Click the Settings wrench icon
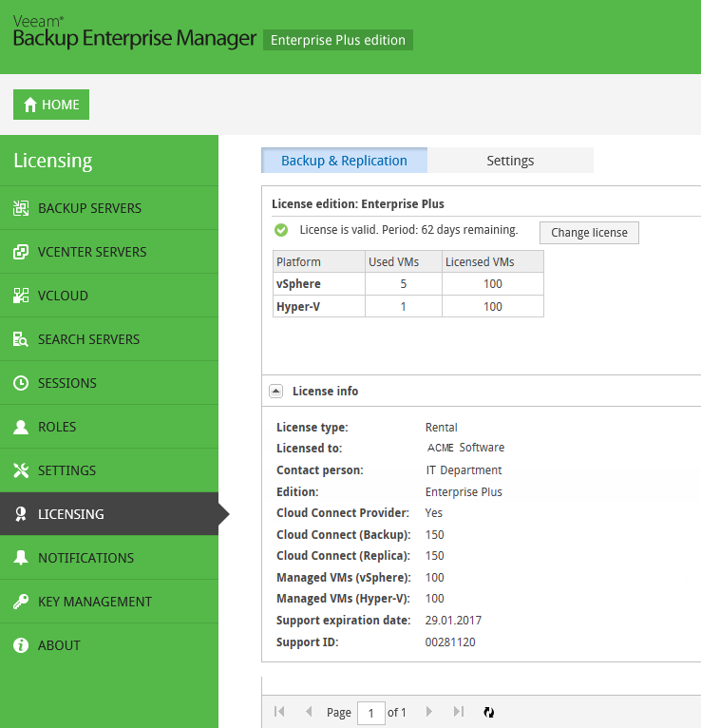Viewport: 701px width, 728px height. pyautogui.click(x=21, y=470)
